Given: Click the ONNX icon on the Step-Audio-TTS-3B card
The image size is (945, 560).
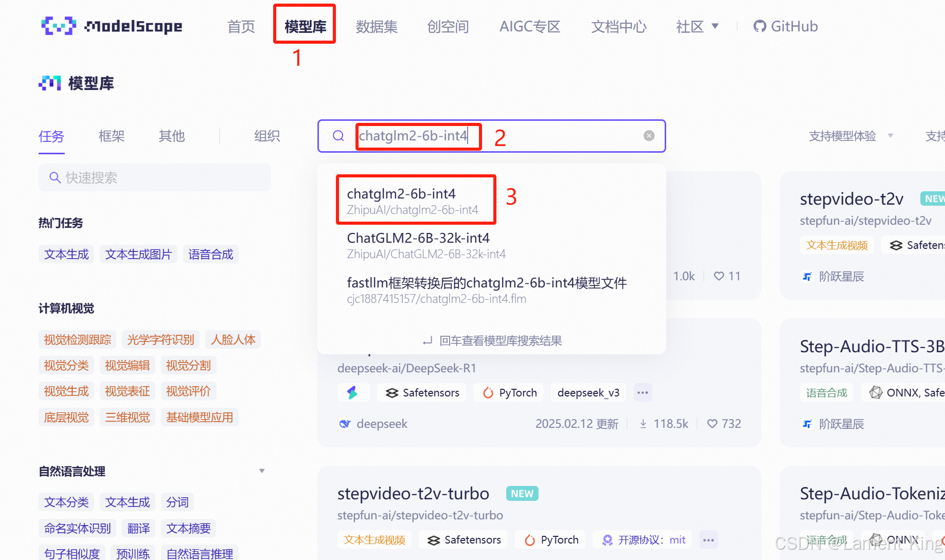Looking at the screenshot, I should point(876,392).
